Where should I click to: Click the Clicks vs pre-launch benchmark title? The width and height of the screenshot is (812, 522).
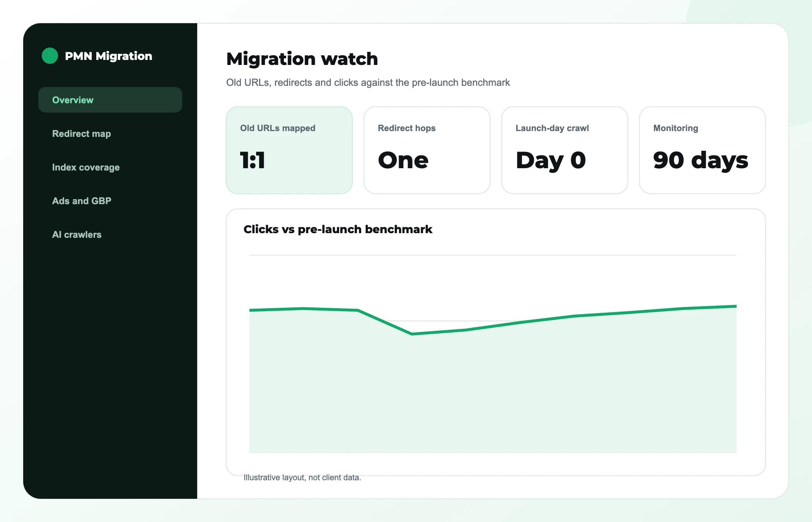[338, 229]
